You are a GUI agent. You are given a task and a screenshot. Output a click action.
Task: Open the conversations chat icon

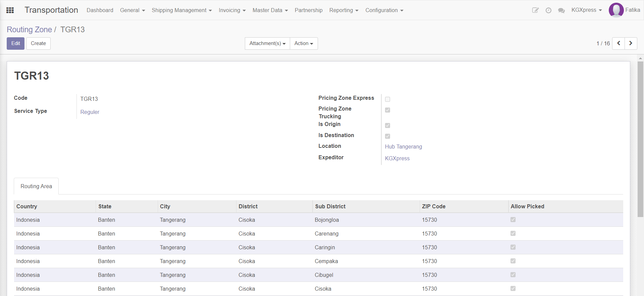561,10
